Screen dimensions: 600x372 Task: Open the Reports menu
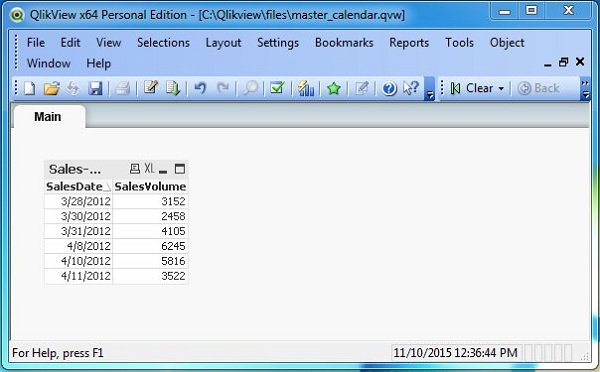[x=409, y=43]
